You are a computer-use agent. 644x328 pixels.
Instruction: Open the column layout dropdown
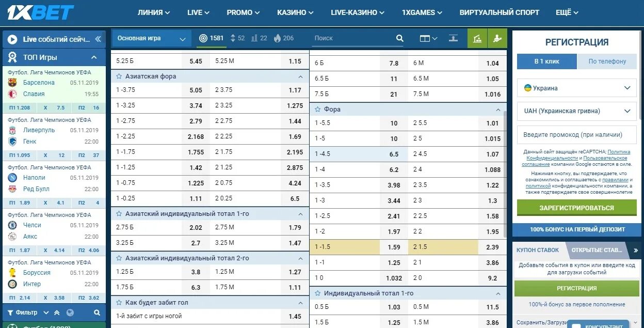point(428,38)
